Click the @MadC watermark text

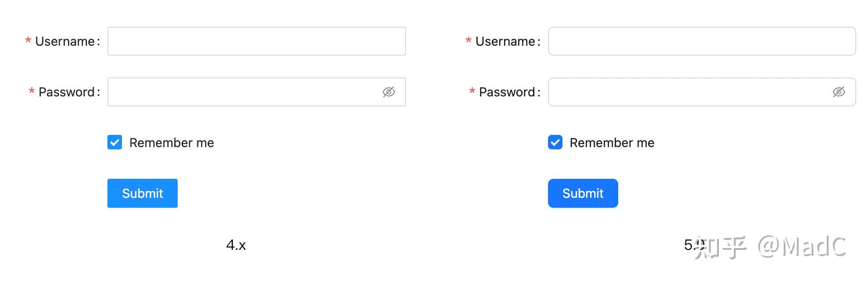[802, 247]
